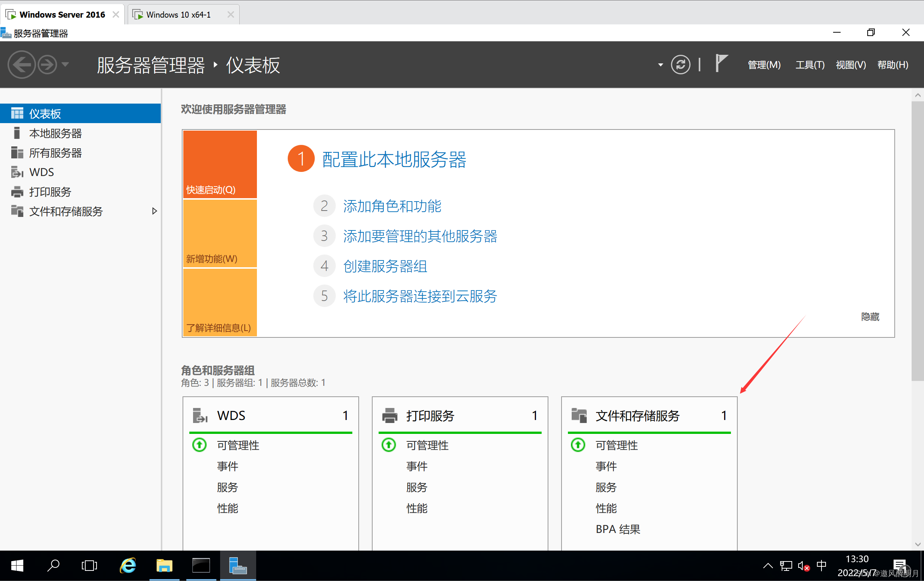Click the back navigation arrow
The image size is (924, 581).
pyautogui.click(x=21, y=65)
